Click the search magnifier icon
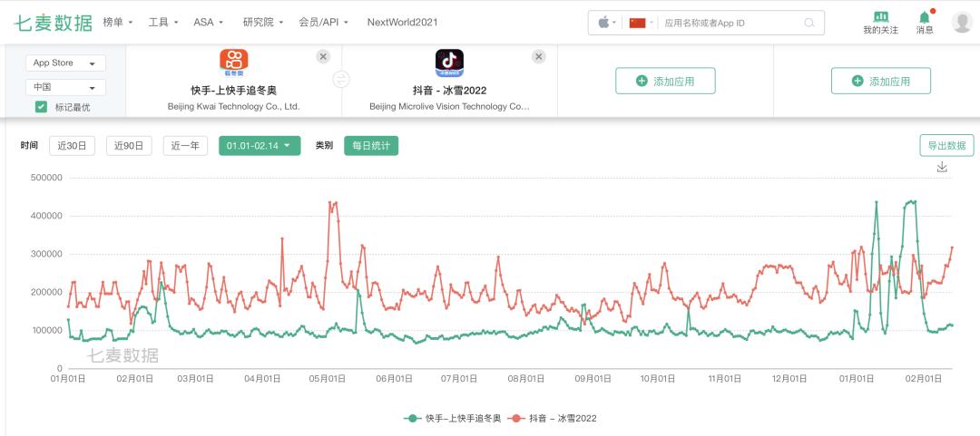Screen dimensions: 980x436 coord(809,23)
